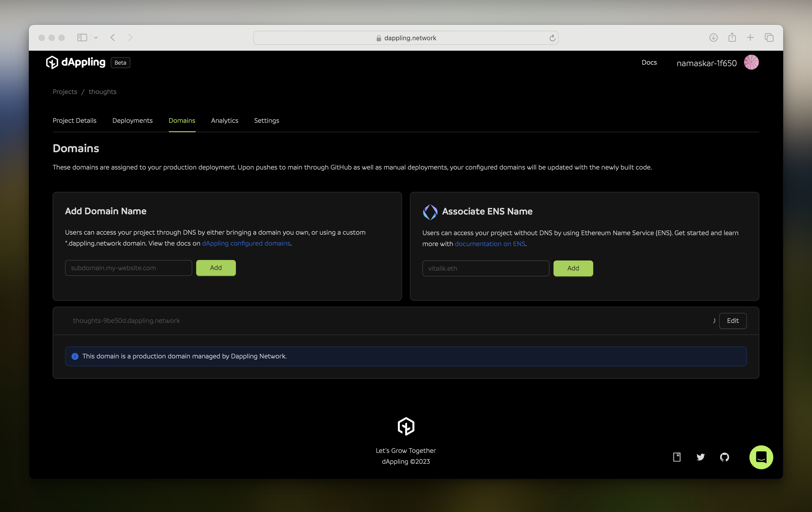Go to Projects breadcrumb
Viewport: 812px width, 512px height.
tap(65, 92)
